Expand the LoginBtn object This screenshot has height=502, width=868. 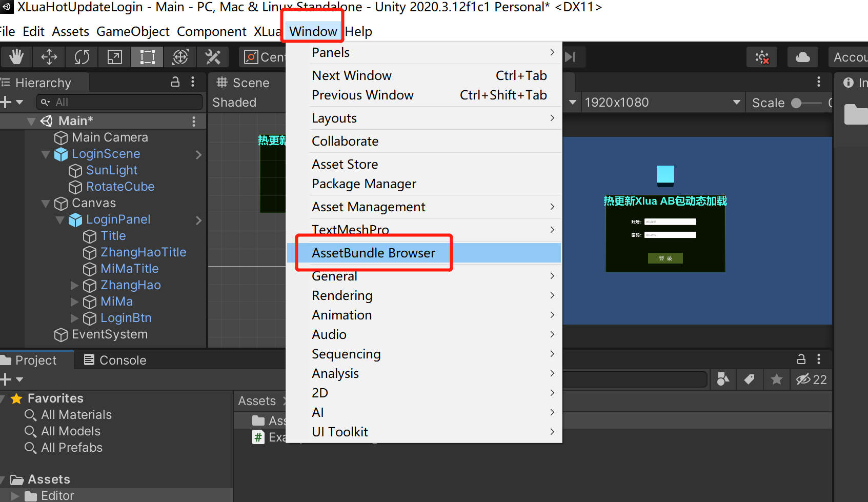(x=74, y=318)
